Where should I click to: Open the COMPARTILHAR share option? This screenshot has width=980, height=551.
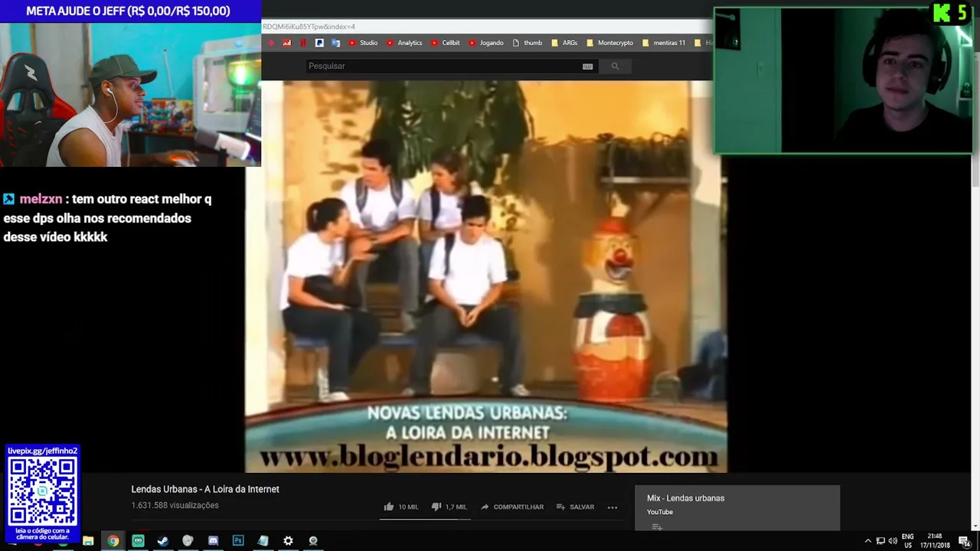pyautogui.click(x=511, y=507)
